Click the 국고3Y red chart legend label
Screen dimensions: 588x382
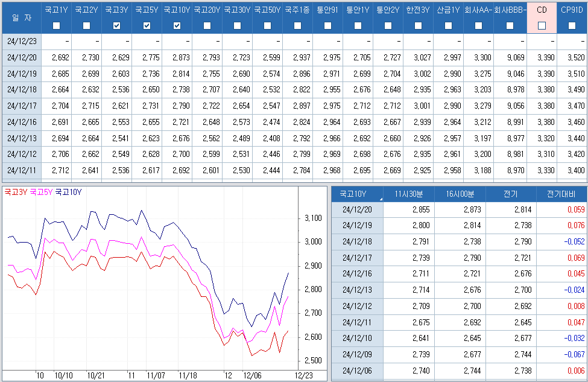click(16, 192)
